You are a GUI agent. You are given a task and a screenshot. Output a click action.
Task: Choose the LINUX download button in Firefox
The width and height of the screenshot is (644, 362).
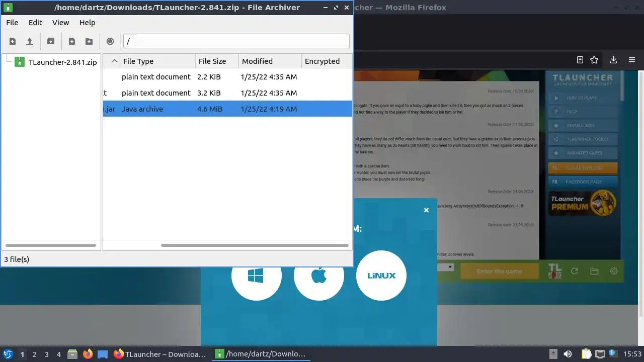click(x=381, y=276)
